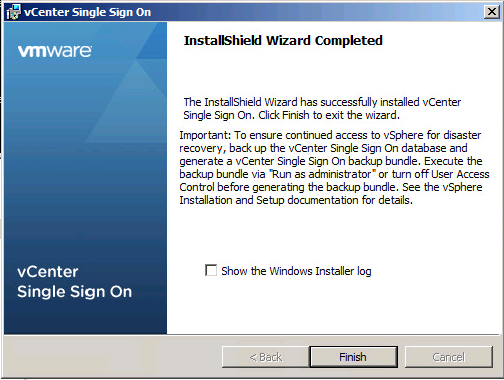Image resolution: width=504 pixels, height=380 pixels.
Task: Click 'Single Sign On' text in the left banner
Action: click(75, 292)
